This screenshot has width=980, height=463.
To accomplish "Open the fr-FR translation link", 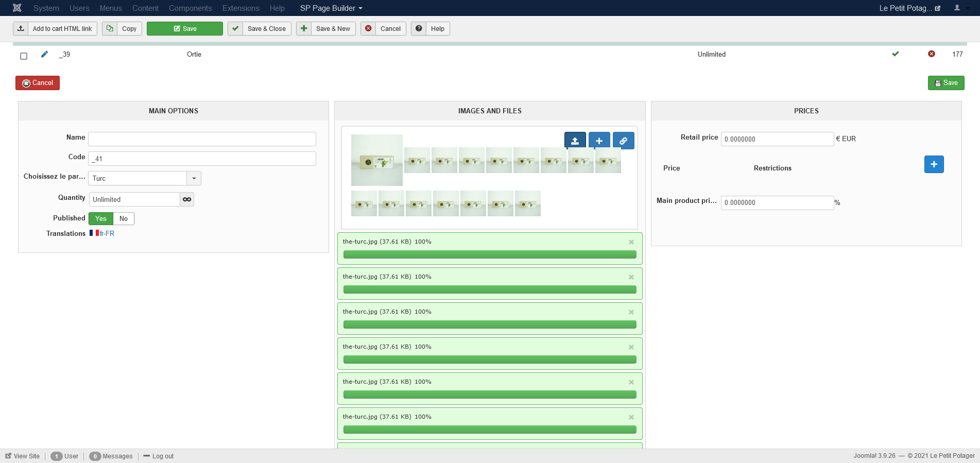I will tap(107, 233).
